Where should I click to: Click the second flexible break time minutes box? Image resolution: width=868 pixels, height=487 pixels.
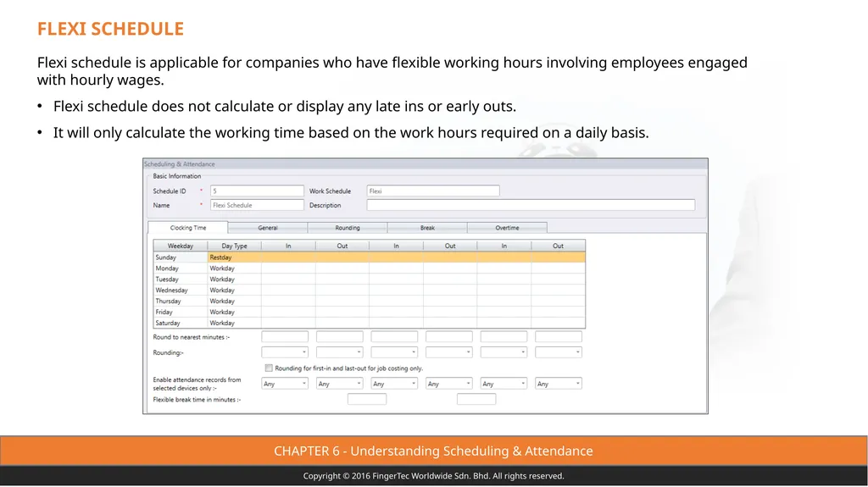tap(476, 399)
